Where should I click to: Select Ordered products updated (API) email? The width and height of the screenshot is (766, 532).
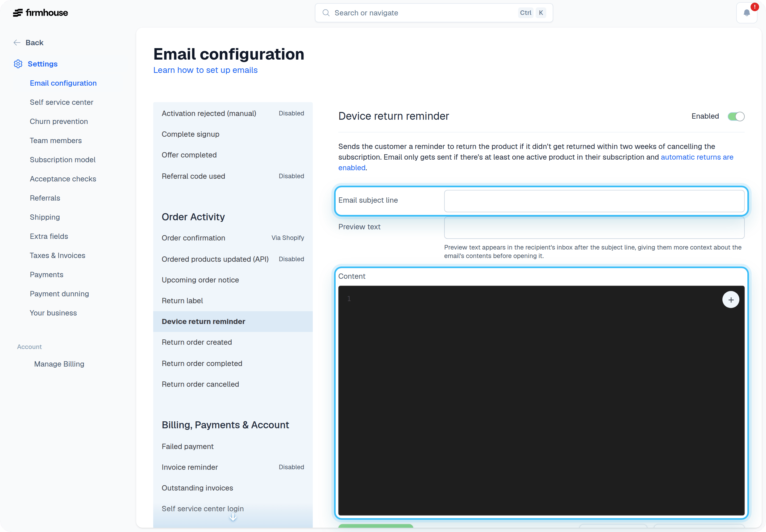[233, 259]
